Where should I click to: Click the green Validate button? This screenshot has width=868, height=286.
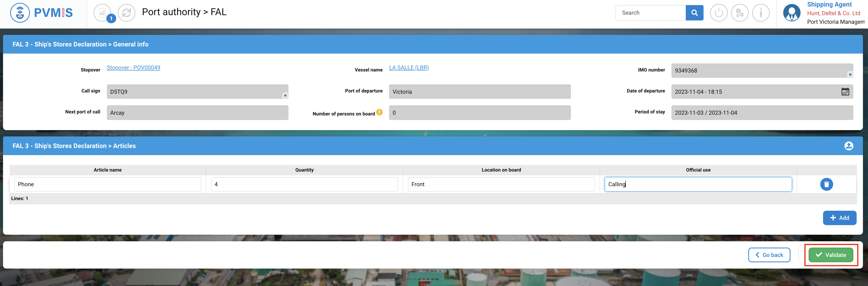coord(831,255)
